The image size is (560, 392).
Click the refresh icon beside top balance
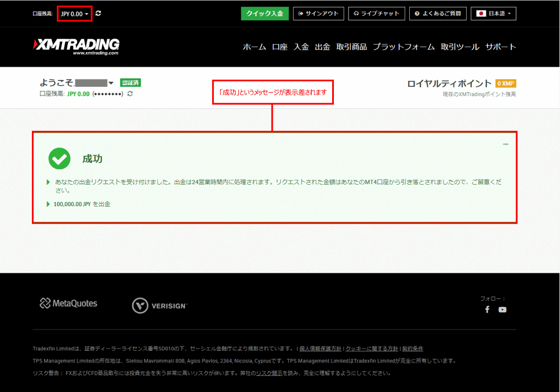[x=99, y=13]
